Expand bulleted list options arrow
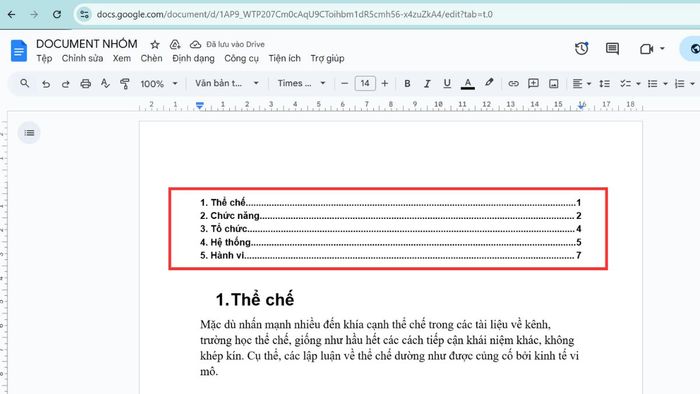The image size is (700, 394). click(665, 84)
